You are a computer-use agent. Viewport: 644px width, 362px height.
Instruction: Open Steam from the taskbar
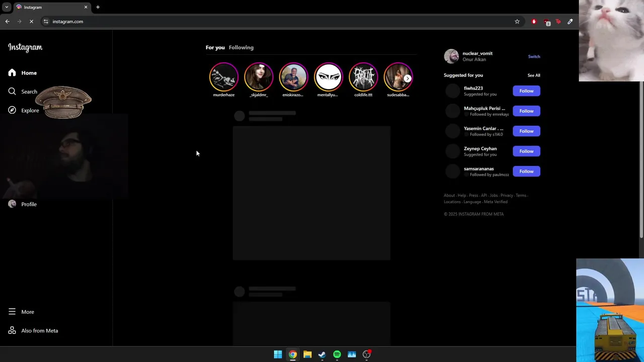322,354
